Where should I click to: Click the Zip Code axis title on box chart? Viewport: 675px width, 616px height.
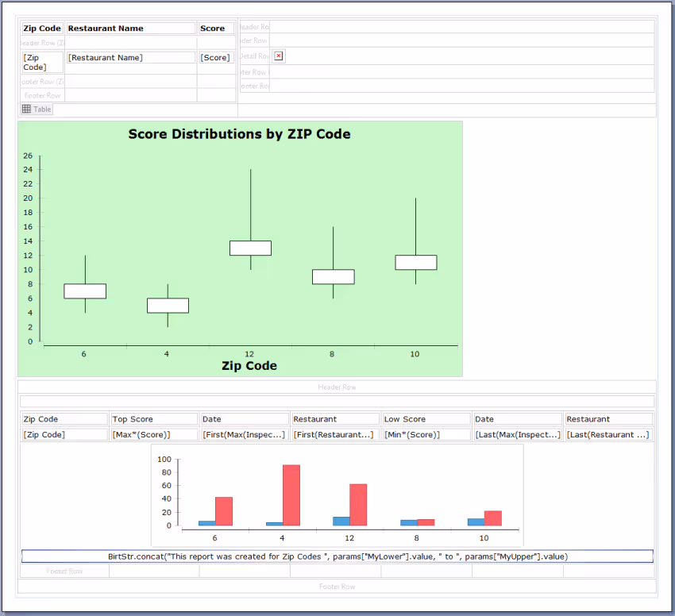249,366
